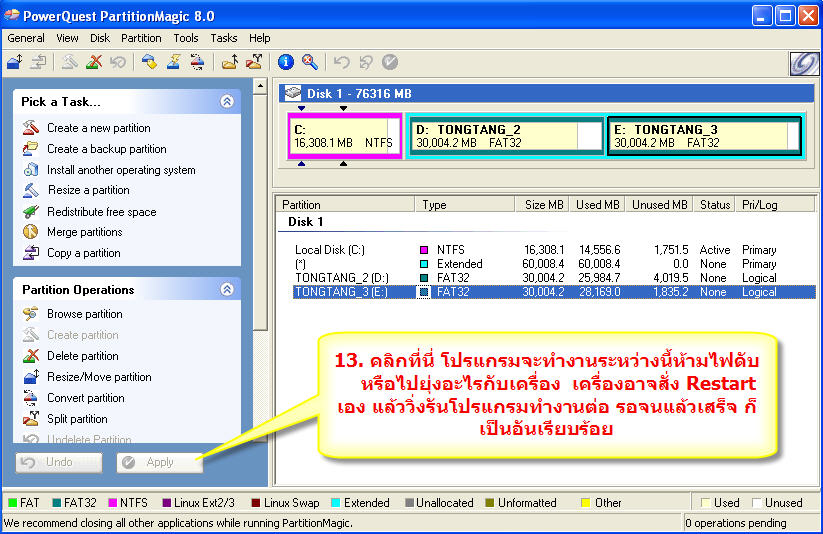Click the Check for errors magnifier icon
Viewport: 823px width, 534px height.
click(x=310, y=62)
